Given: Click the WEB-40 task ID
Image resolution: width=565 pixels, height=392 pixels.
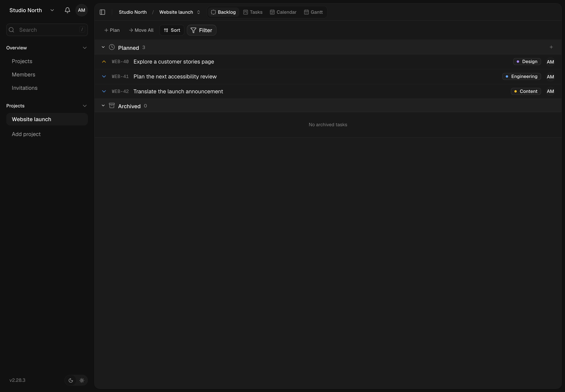Looking at the screenshot, I should pyautogui.click(x=120, y=62).
